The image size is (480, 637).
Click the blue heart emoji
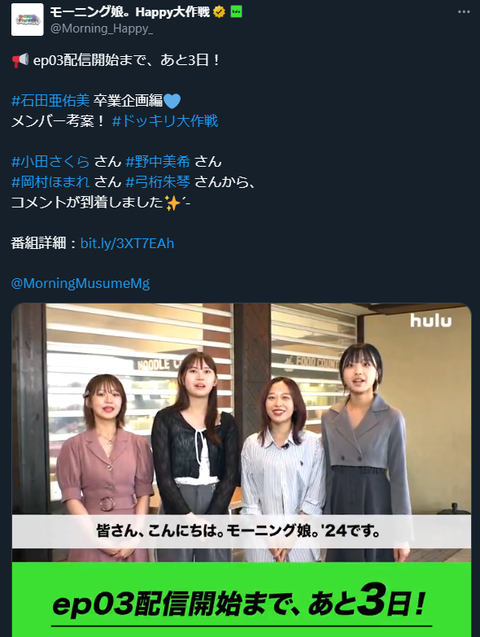[x=172, y=101]
